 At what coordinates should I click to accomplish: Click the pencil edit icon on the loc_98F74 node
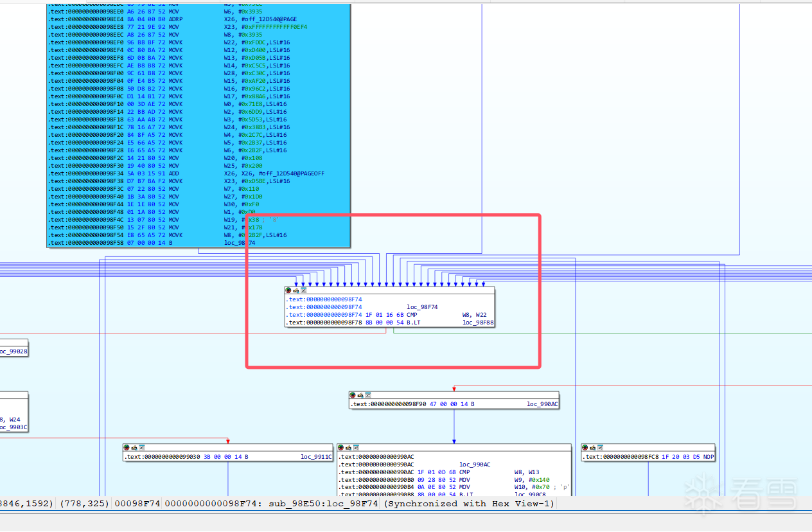(296, 290)
